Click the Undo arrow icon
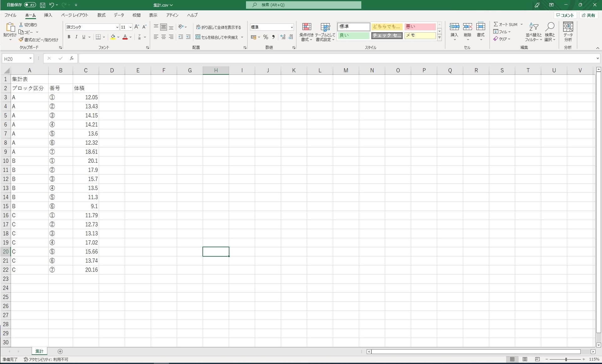This screenshot has height=364, width=602. (52, 5)
